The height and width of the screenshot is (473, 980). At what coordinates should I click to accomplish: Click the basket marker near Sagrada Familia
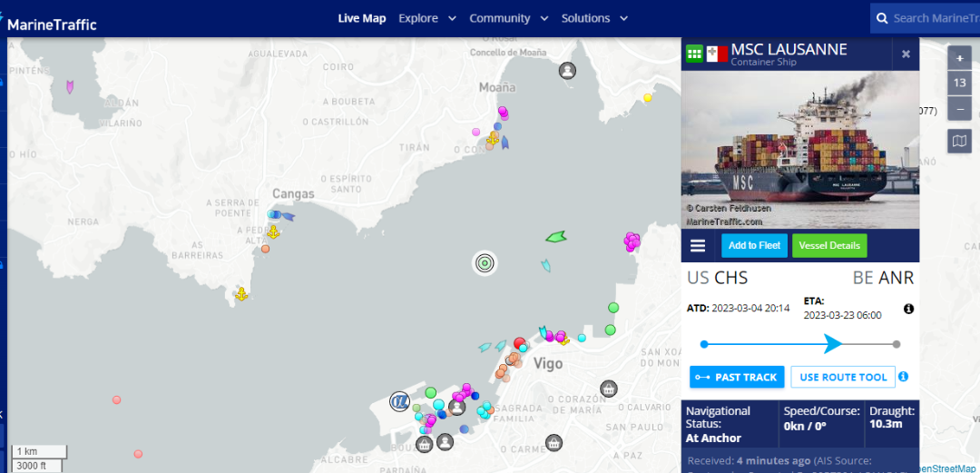click(x=609, y=389)
